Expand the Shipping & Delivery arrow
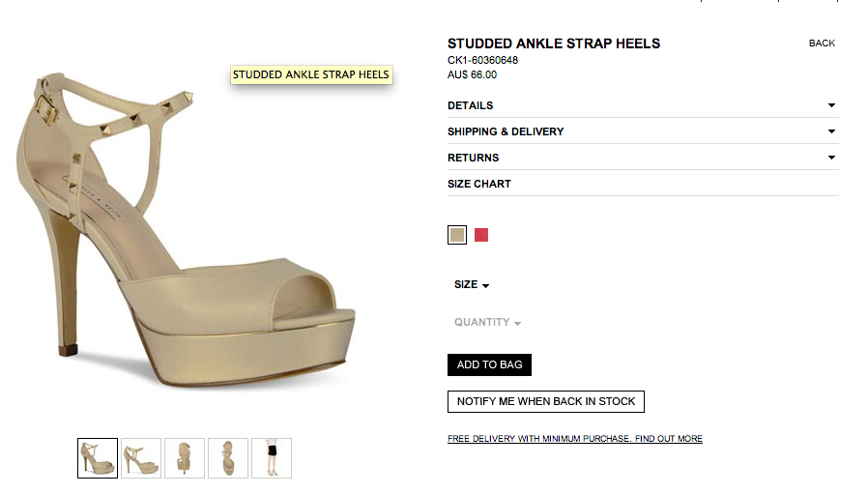This screenshot has height=494, width=868. pos(831,131)
